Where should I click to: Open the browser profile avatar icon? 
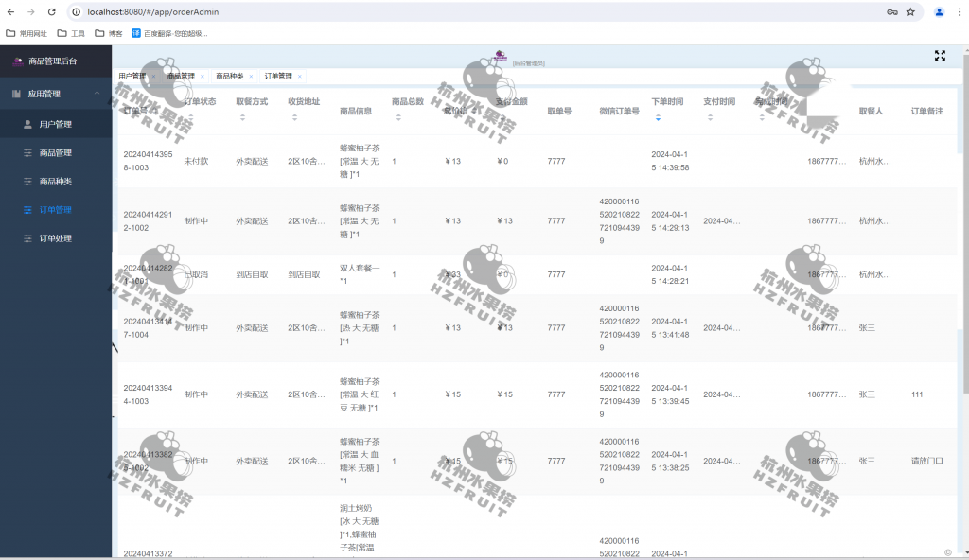[939, 12]
